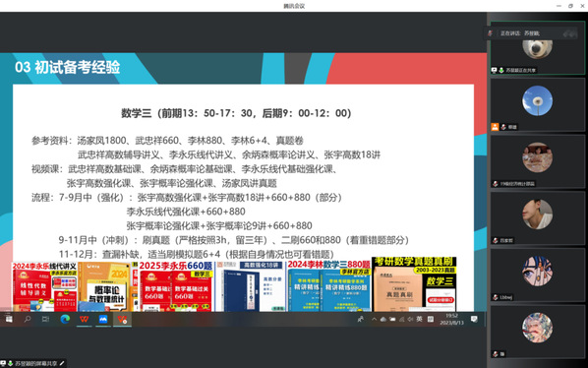Click the Windows Start button in the shared taskbar

point(9,319)
